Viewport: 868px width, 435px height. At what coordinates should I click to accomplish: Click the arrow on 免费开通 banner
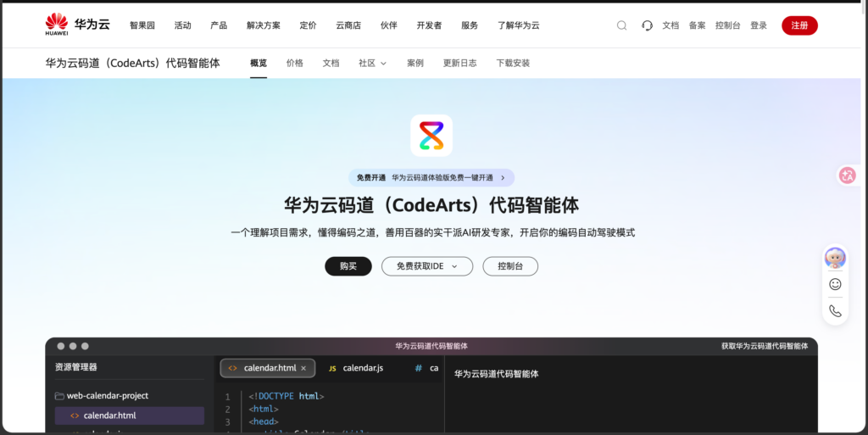(503, 178)
